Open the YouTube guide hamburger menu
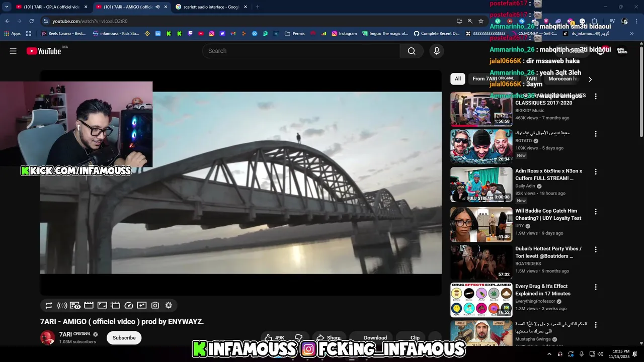This screenshot has height=362, width=644. click(x=13, y=51)
